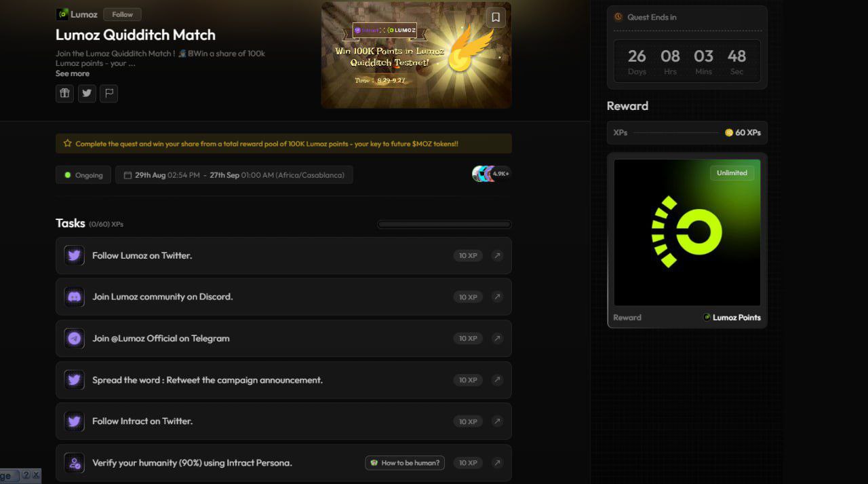This screenshot has height=484, width=868.
Task: Click the Follow button next to Lumoz
Action: (x=122, y=14)
